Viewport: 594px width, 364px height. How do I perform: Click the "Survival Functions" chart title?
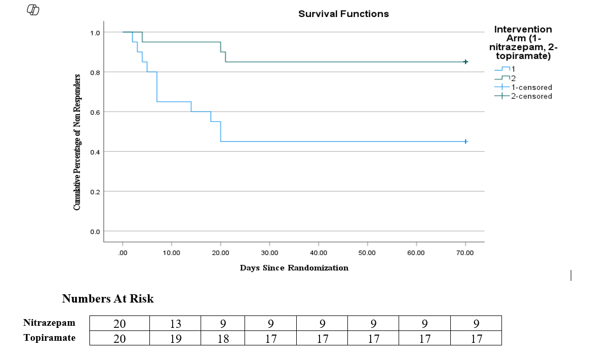343,14
